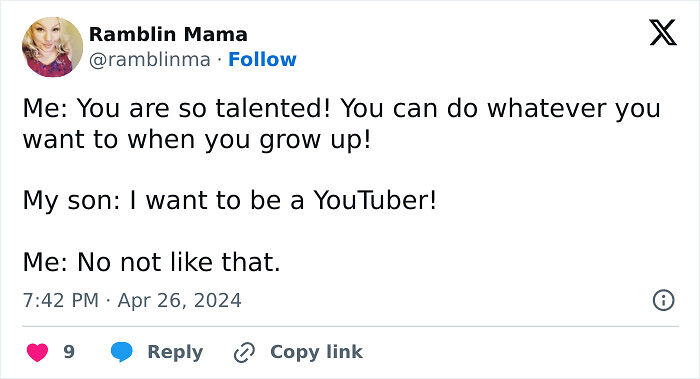
Task: Click the chain link icon
Action: pos(244,352)
